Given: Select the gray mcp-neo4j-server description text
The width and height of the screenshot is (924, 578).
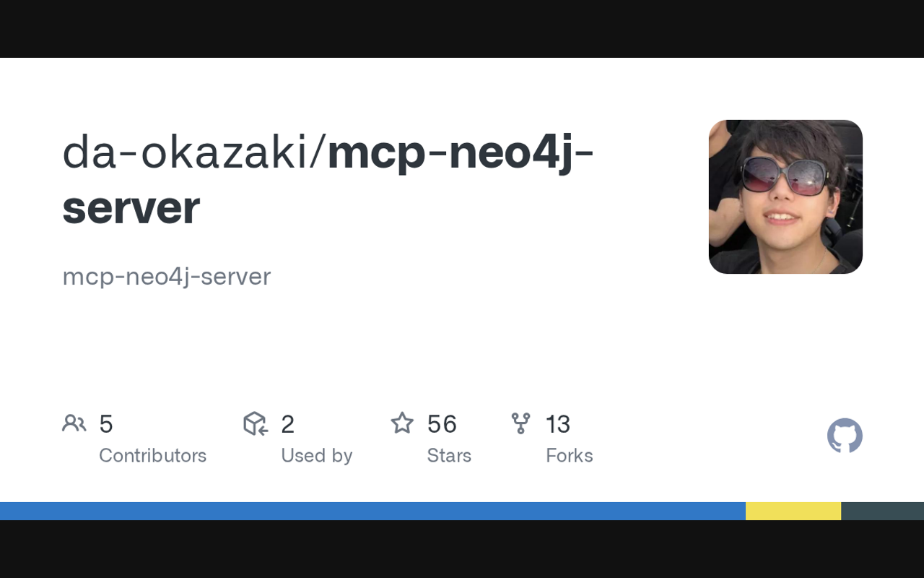Looking at the screenshot, I should pyautogui.click(x=167, y=277).
